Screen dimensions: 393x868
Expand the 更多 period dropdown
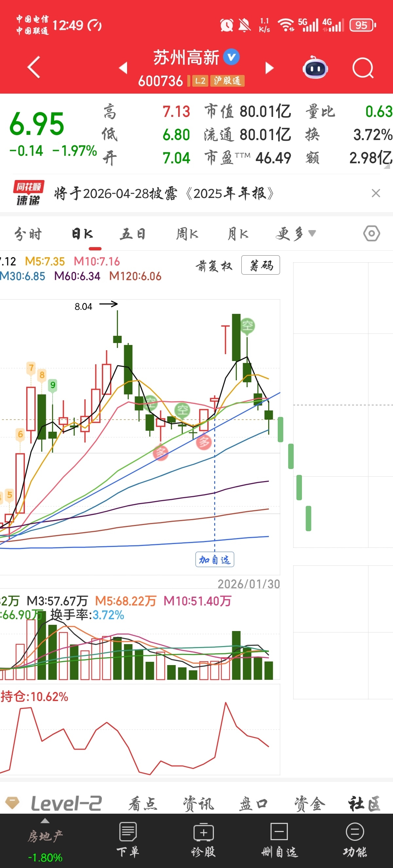point(296,234)
